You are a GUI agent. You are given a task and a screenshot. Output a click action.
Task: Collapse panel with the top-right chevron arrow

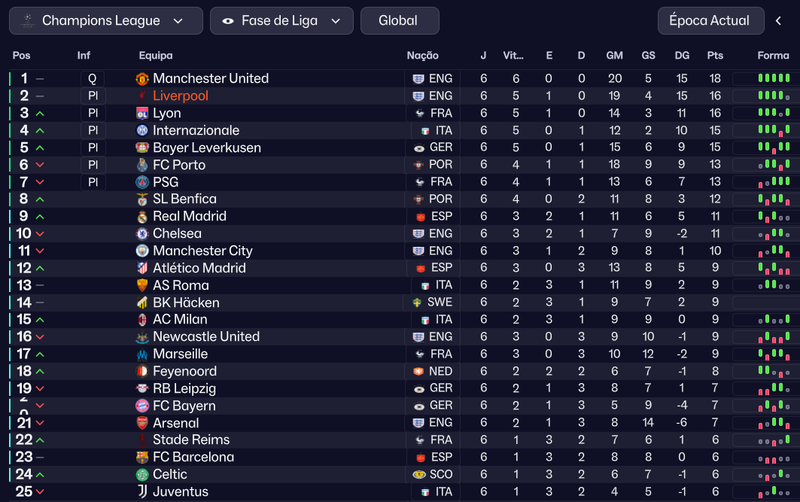pos(779,21)
